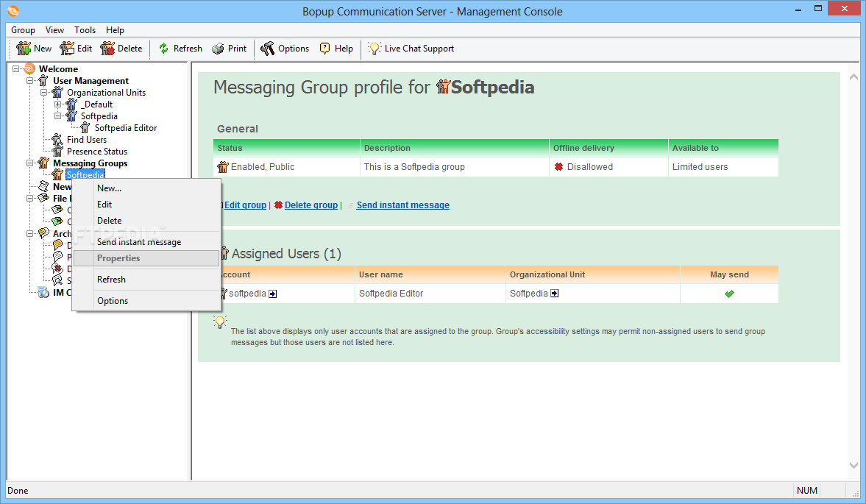Open Live Chat Support lightbulb icon

375,49
